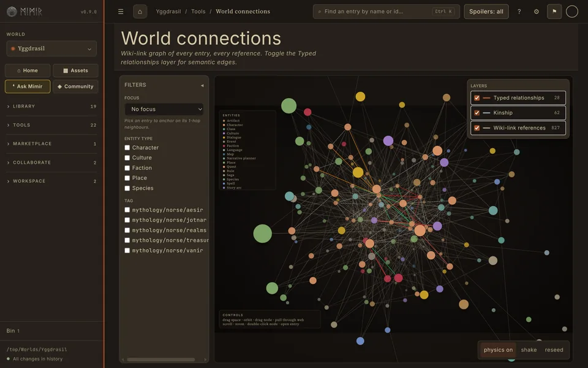588x368 pixels.
Task: Open the No focus dropdown
Action: (164, 109)
